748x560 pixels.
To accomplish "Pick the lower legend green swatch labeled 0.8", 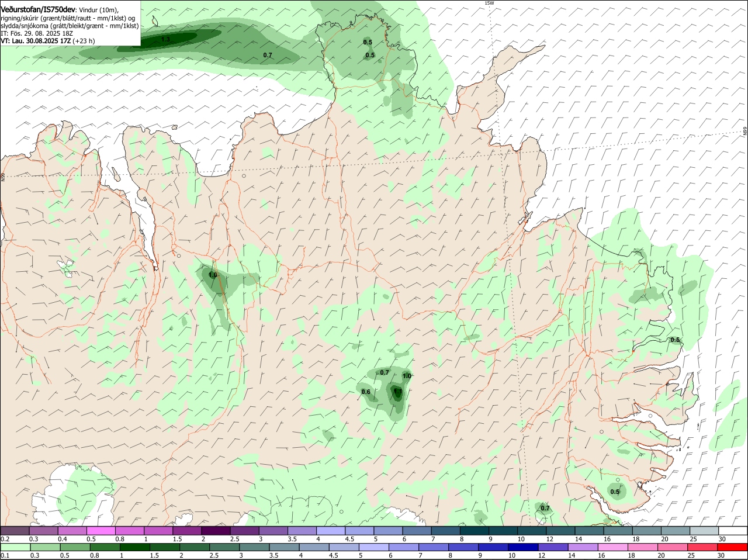I will click(x=105, y=547).
